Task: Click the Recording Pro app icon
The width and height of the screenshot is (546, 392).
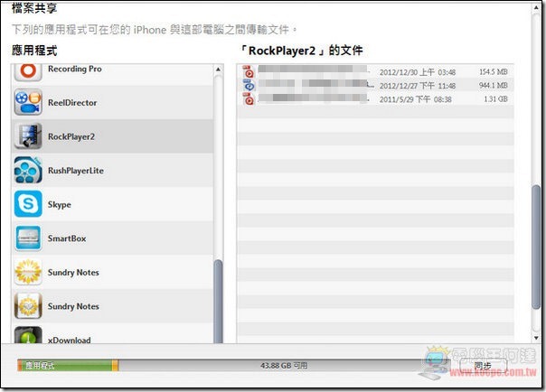Action: pos(28,72)
